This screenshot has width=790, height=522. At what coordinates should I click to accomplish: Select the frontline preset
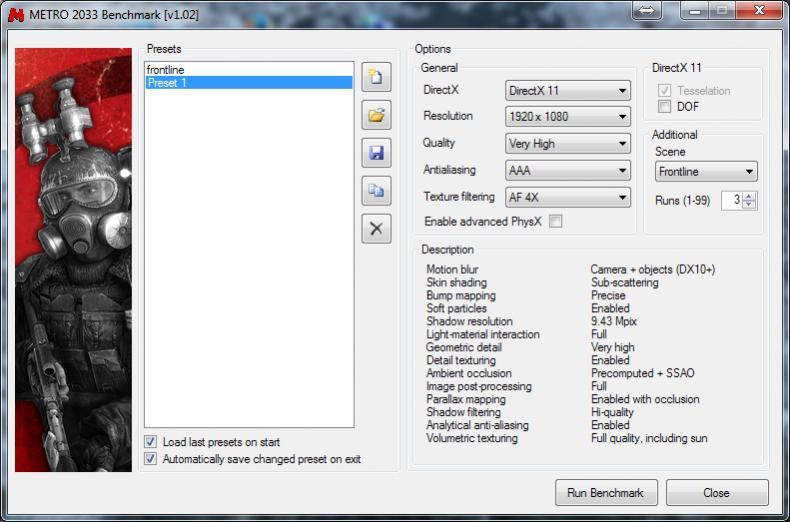(249, 70)
